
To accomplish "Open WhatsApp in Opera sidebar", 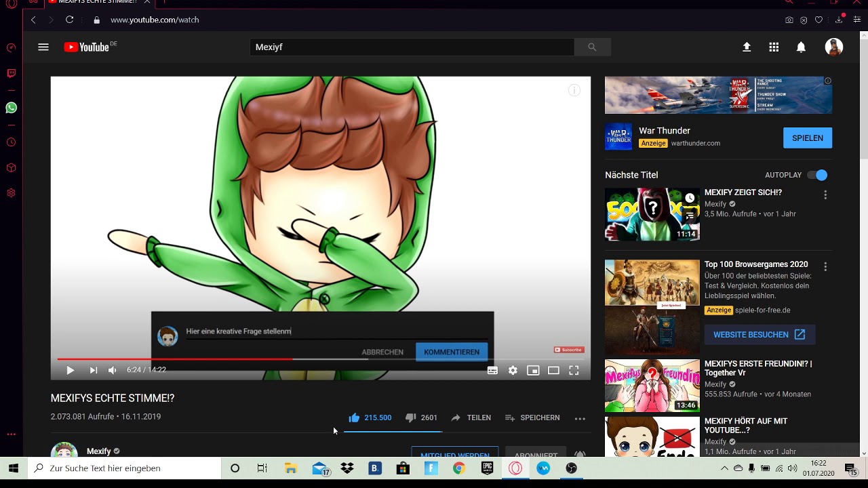I will [x=11, y=108].
